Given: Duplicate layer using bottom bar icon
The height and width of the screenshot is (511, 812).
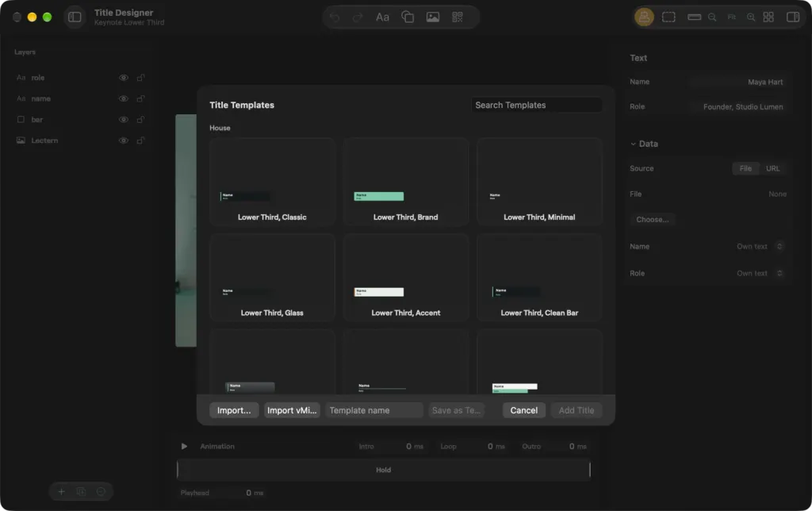Looking at the screenshot, I should click(x=81, y=491).
